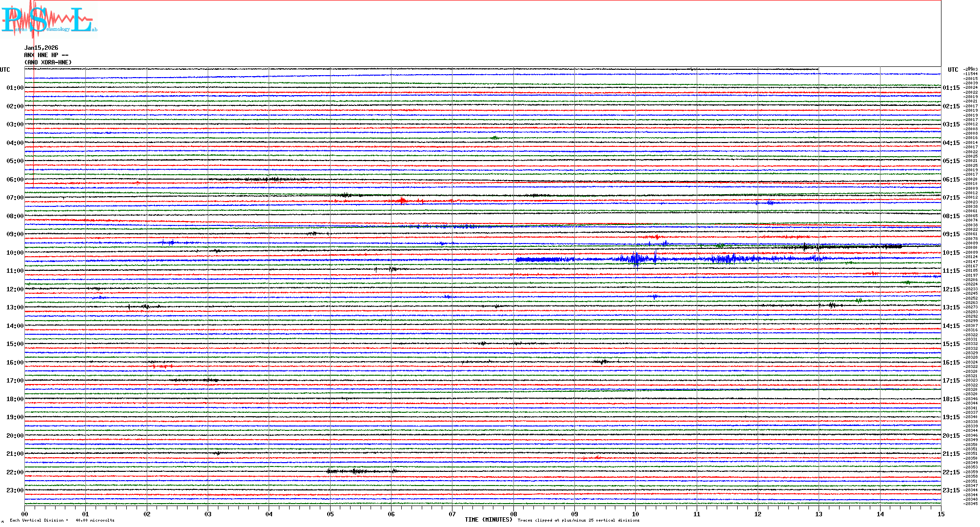
Task: Click the Each Vertical Division scale note
Action: click(62, 520)
